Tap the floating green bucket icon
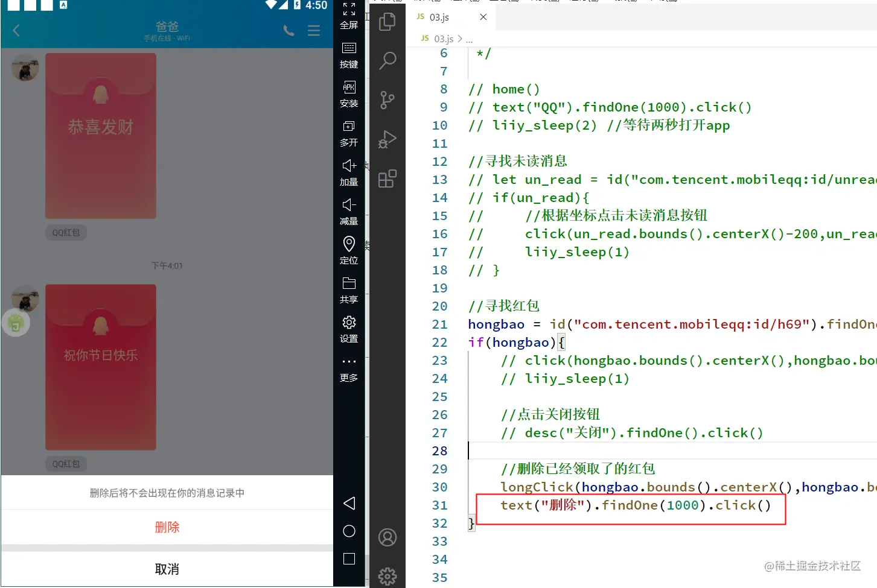Screen dimensions: 877x588 [x=16, y=323]
